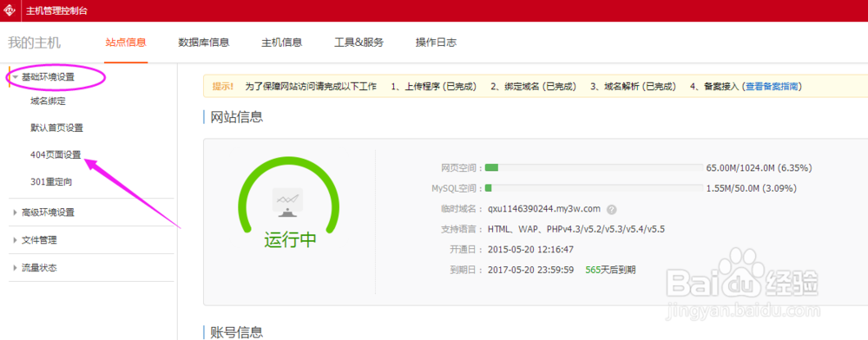Collapse the 基础环境设置 arrow
Viewport: 868px width, 340px height.
click(x=16, y=77)
